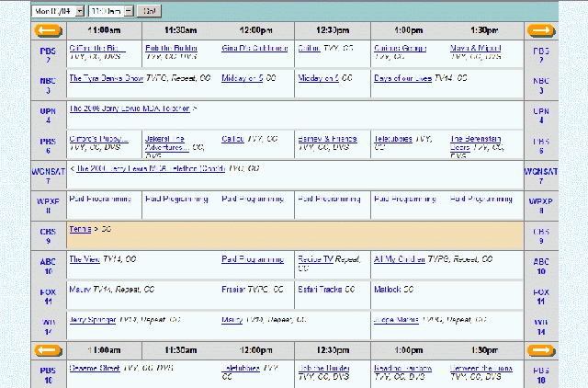Click the 11:00am Paid Programming cell on WPXP 8

point(100,199)
